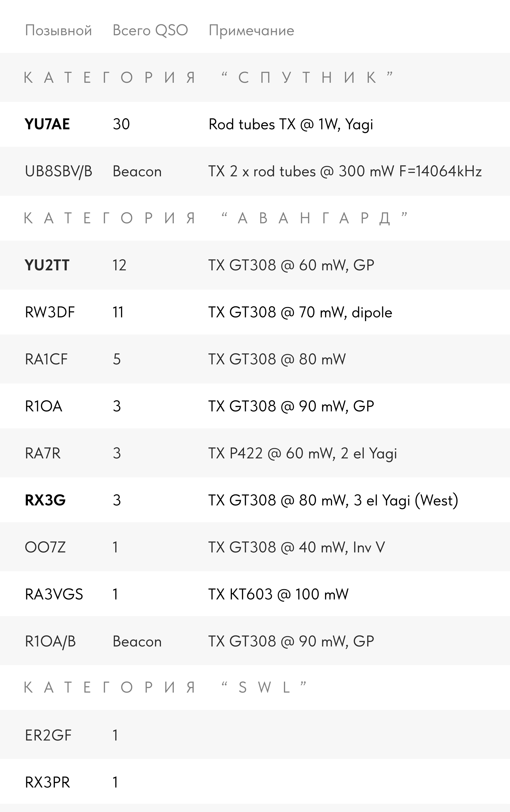The height and width of the screenshot is (812, 510).
Task: Click the Категория "Авангард" section heading
Action: click(216, 218)
